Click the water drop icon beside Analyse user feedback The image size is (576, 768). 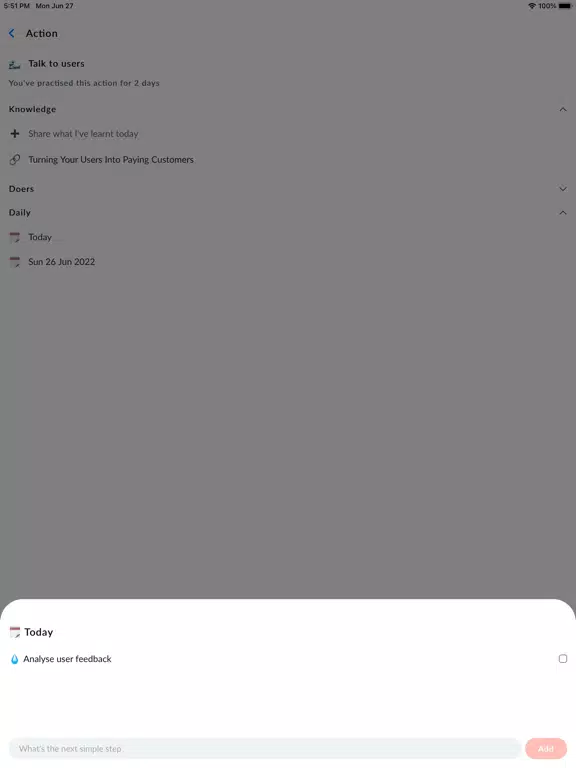[15, 659]
